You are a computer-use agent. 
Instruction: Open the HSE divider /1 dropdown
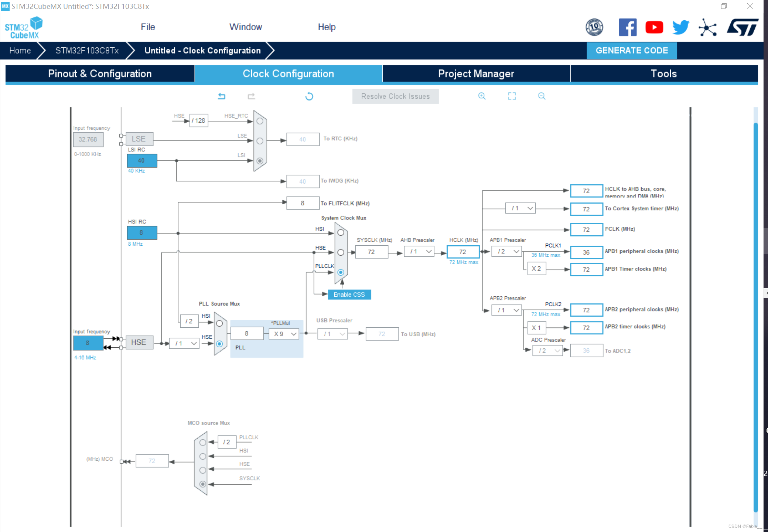(x=184, y=344)
